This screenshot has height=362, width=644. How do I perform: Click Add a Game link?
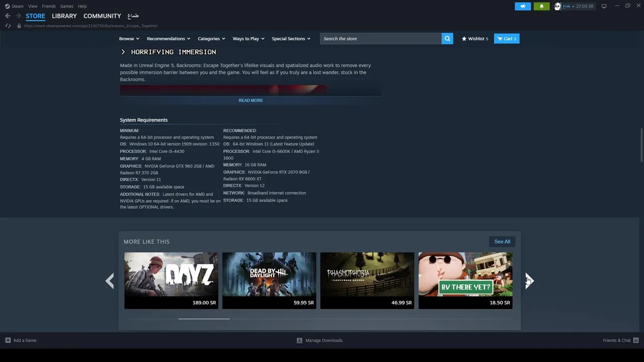tap(25, 340)
